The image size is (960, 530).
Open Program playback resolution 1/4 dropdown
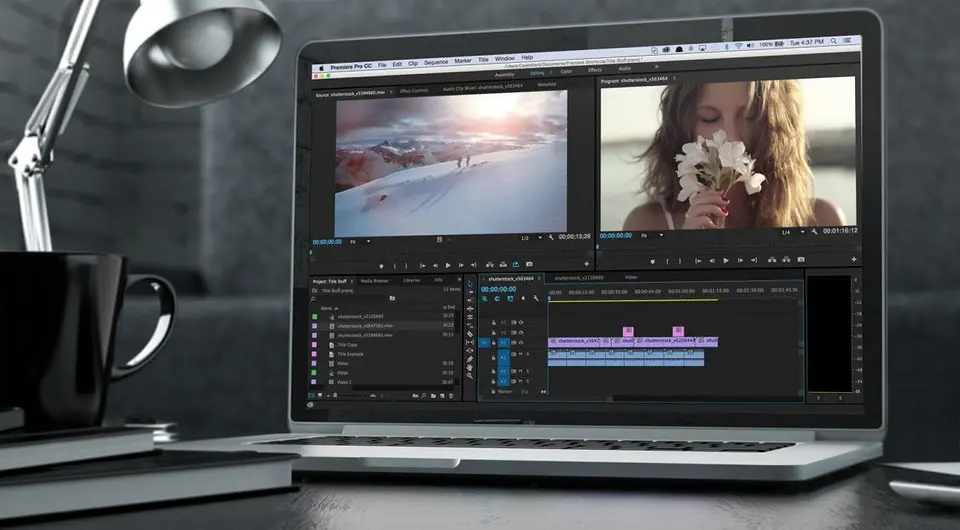[x=793, y=232]
